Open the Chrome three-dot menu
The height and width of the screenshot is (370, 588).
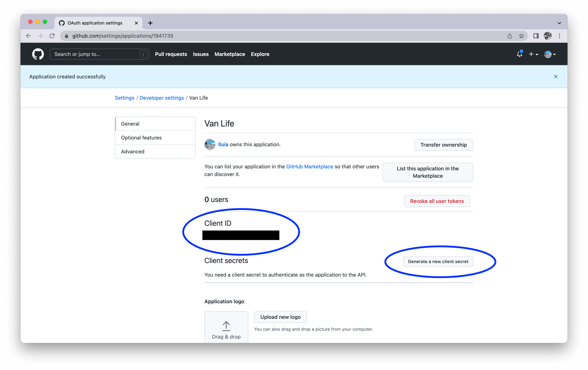[559, 36]
